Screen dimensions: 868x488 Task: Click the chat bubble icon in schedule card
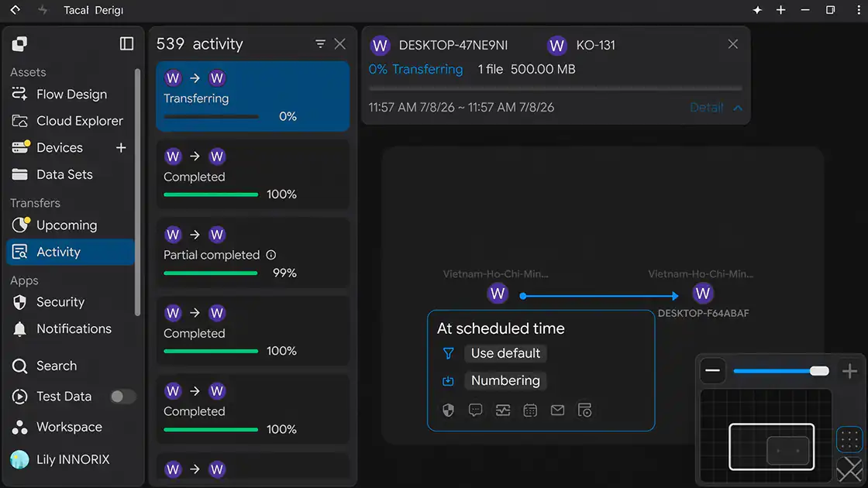476,410
